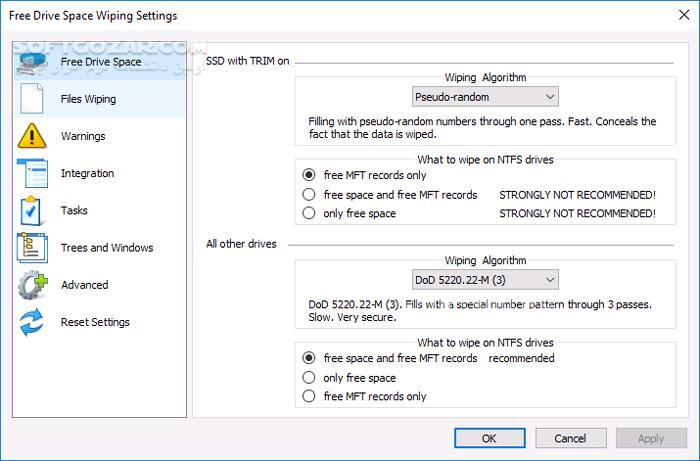Open the Warnings settings section
700x461 pixels.
pyautogui.click(x=83, y=136)
